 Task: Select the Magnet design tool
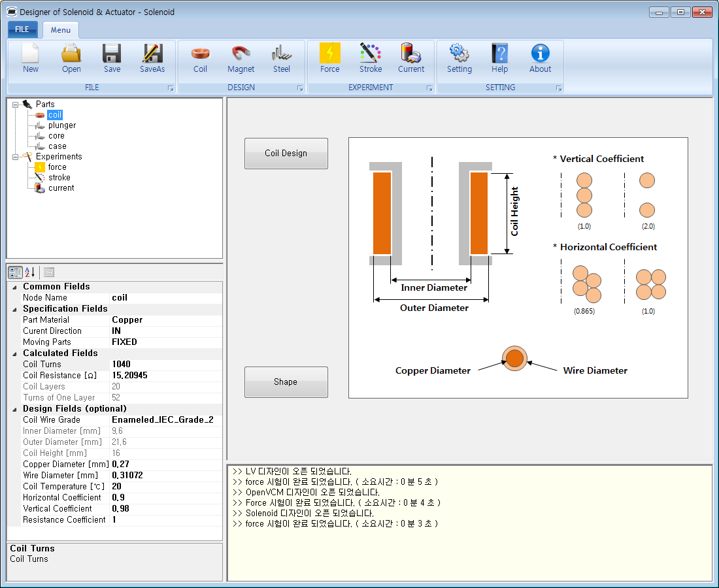pyautogui.click(x=241, y=59)
